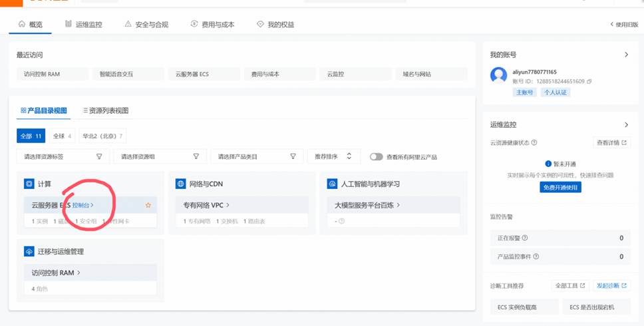Click help icon next to 云资源健康状态
The width and height of the screenshot is (644, 326).
(x=534, y=142)
